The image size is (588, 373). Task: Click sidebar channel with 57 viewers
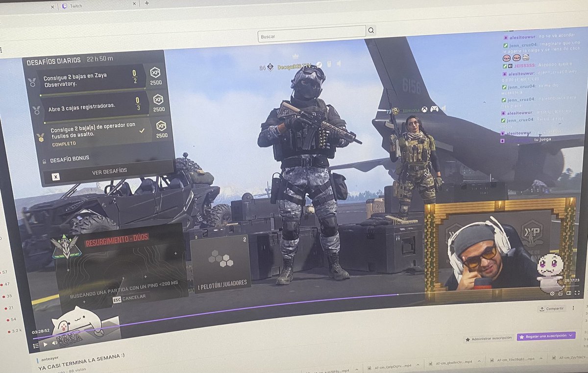click(3, 272)
